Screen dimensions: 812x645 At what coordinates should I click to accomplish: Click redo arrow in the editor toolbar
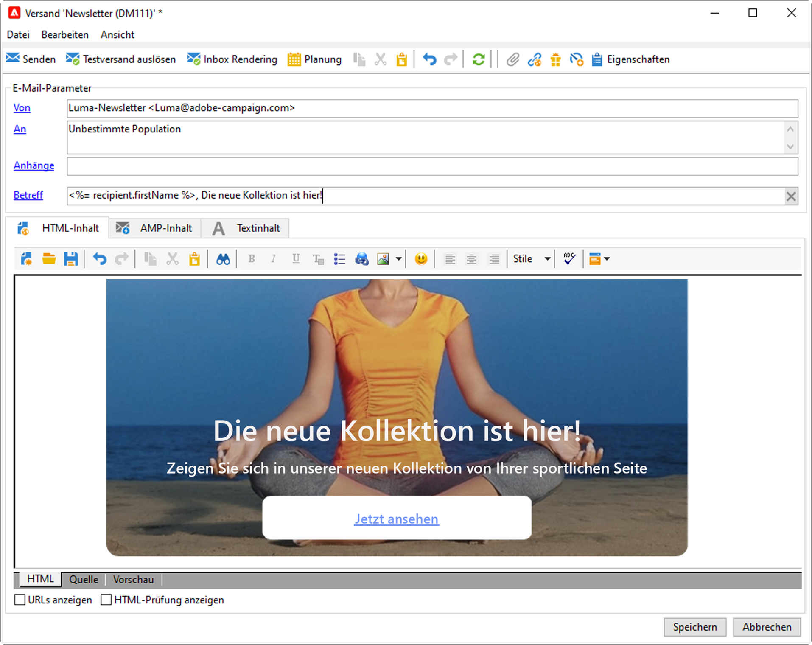click(122, 259)
